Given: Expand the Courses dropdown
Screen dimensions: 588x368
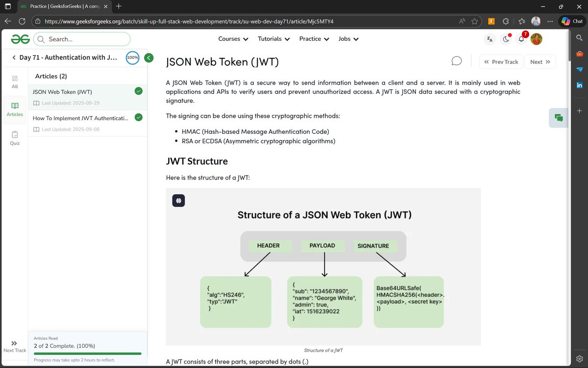Looking at the screenshot, I should click(233, 39).
